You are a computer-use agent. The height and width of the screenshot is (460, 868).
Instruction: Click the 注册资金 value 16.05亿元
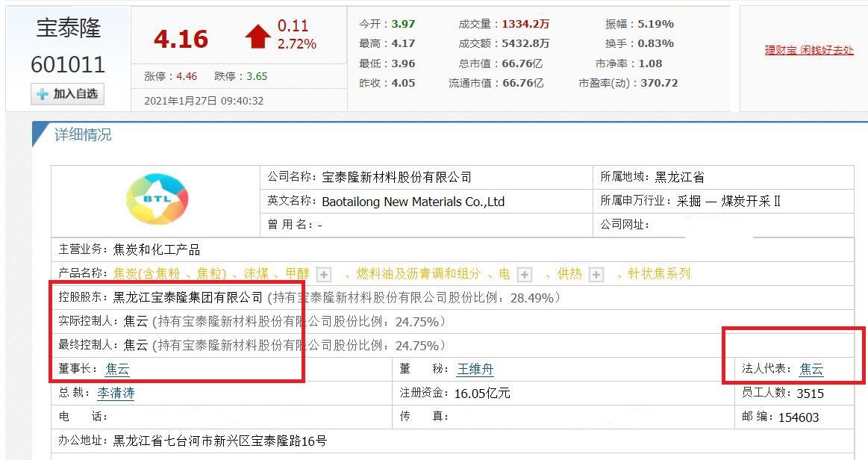click(x=482, y=393)
